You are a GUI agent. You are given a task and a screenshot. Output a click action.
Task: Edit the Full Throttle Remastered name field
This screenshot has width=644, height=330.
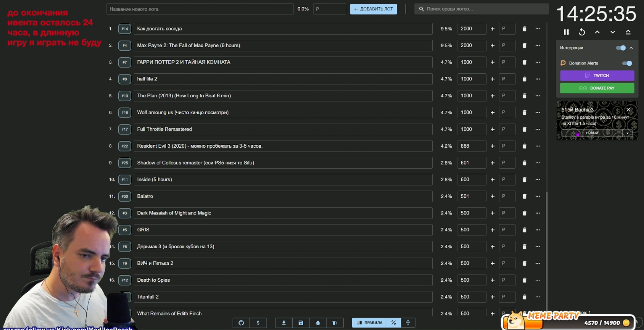pyautogui.click(x=283, y=129)
